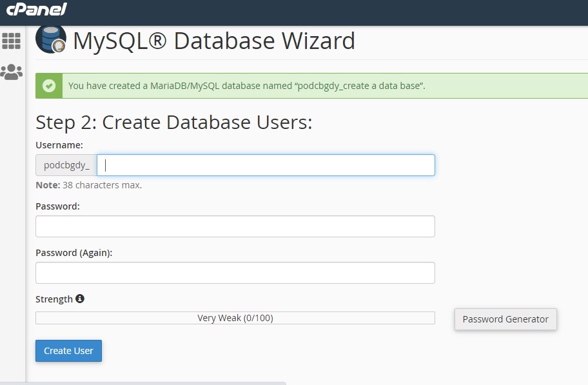Click the Username label
Viewport: 588px width, 385px height.
coord(59,145)
